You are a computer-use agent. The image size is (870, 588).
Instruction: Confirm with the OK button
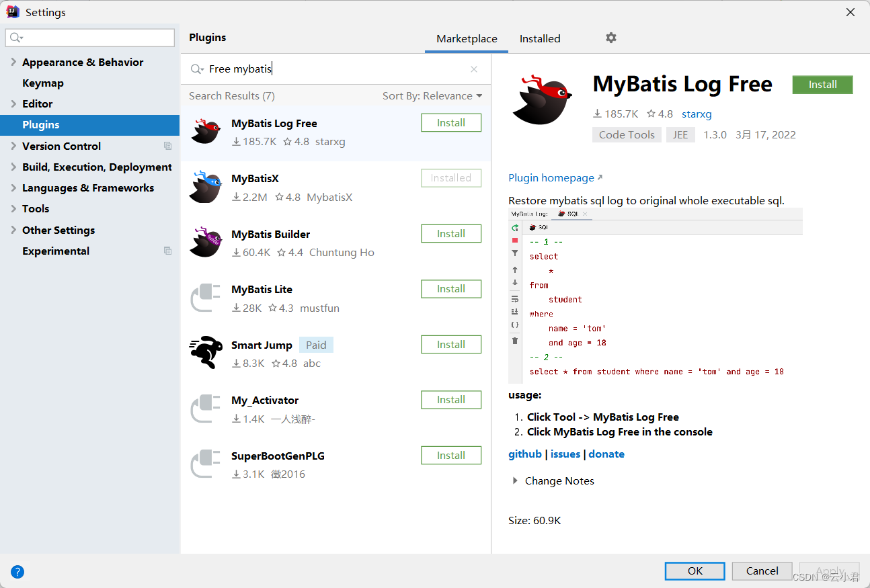point(695,571)
